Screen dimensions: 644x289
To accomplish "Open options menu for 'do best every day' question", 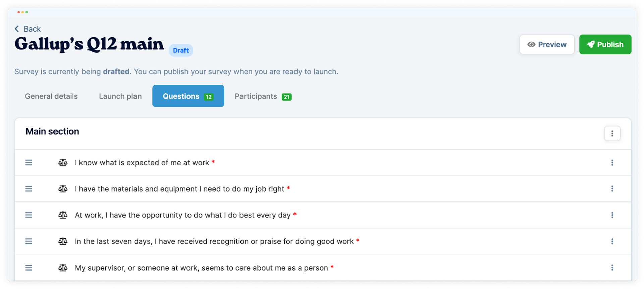I will (x=612, y=215).
